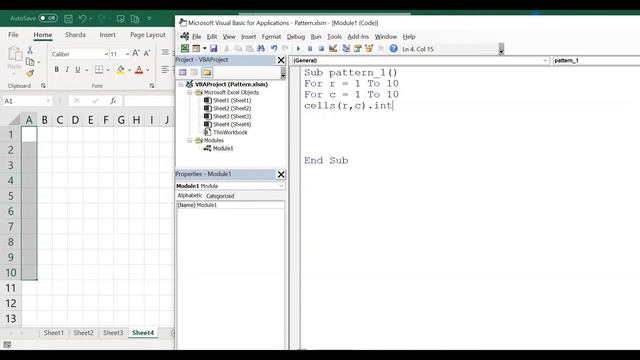The width and height of the screenshot is (640, 360).
Task: Open the Debug menu in VBA editor
Action: click(x=296, y=37)
